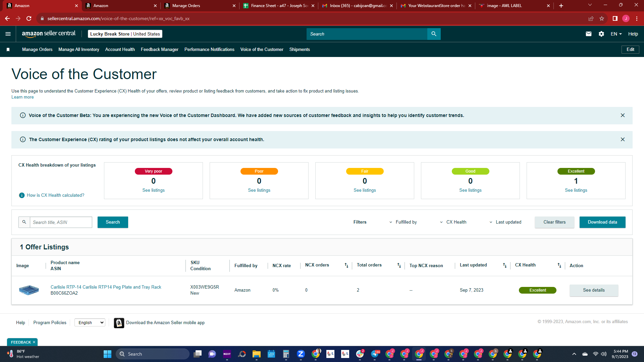This screenshot has width=644, height=362.
Task: Click the share page icon in address bar
Action: pos(591,18)
